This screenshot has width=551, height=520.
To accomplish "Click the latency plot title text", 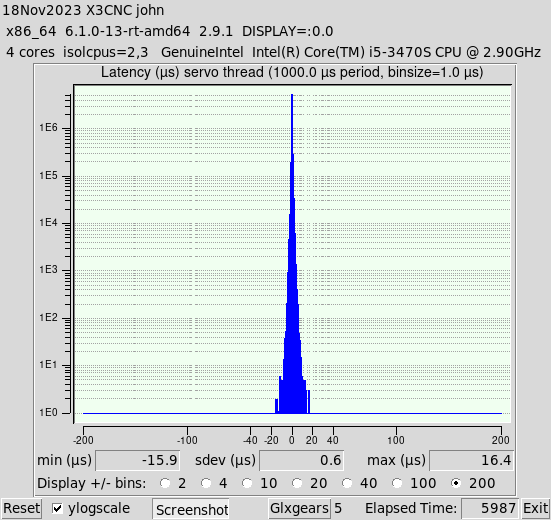I will [x=292, y=72].
